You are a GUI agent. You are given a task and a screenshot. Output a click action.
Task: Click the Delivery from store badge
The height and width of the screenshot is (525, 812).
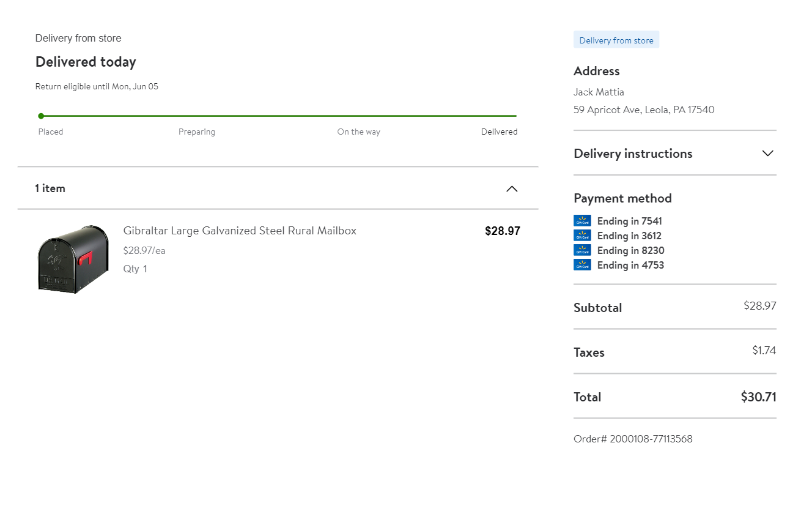click(616, 40)
